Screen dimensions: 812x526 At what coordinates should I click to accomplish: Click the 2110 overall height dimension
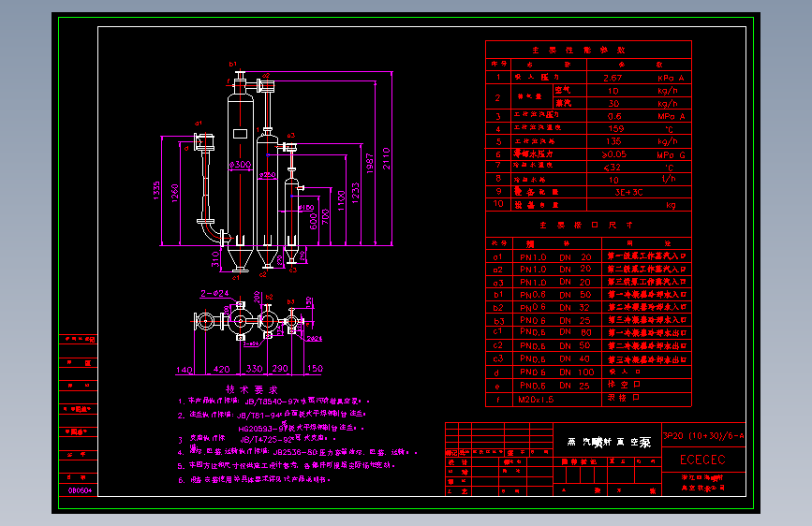(x=386, y=159)
